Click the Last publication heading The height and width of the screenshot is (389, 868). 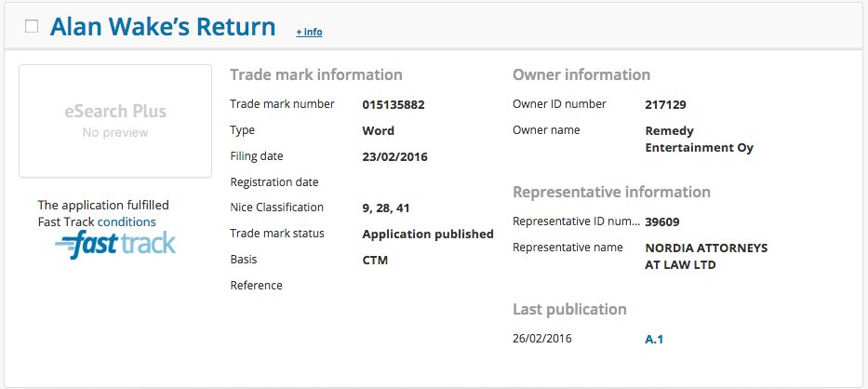(x=569, y=309)
